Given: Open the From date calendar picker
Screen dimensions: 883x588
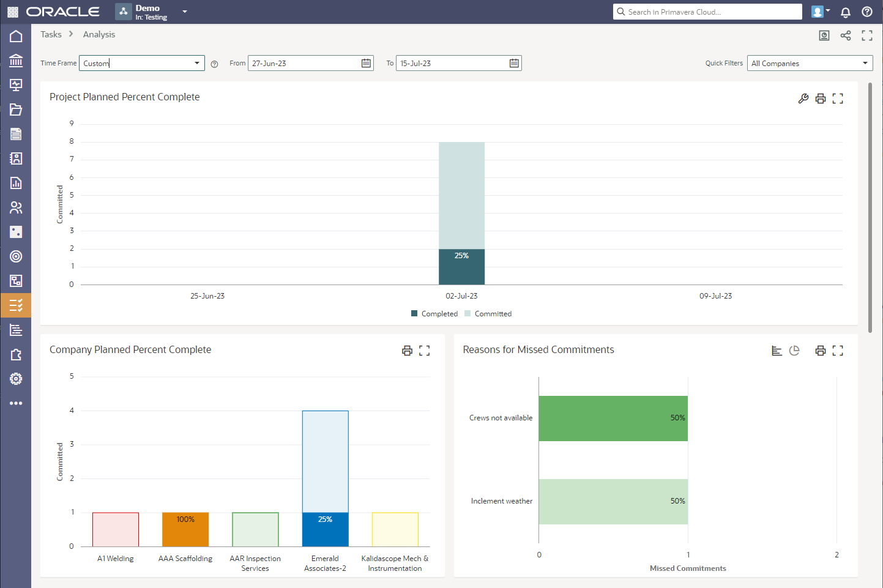Looking at the screenshot, I should pos(366,63).
